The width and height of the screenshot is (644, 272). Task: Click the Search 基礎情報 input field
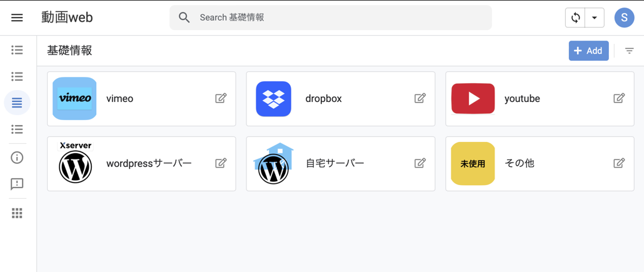click(x=338, y=18)
